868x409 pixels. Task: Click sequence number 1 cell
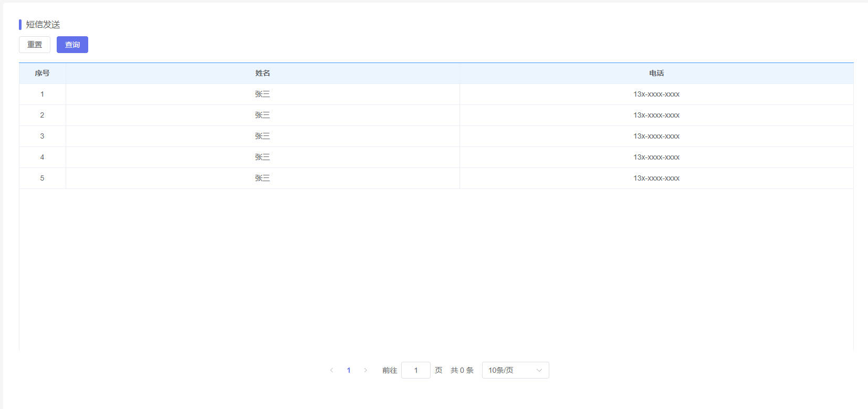(x=43, y=94)
